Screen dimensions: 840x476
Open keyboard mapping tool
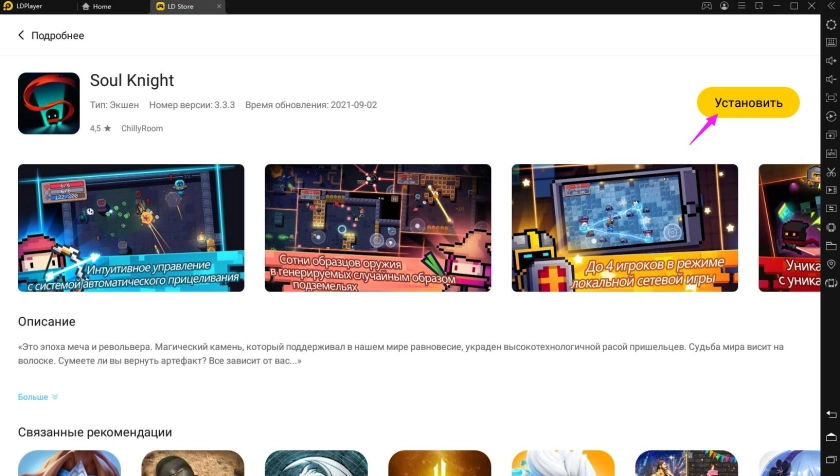click(x=831, y=42)
